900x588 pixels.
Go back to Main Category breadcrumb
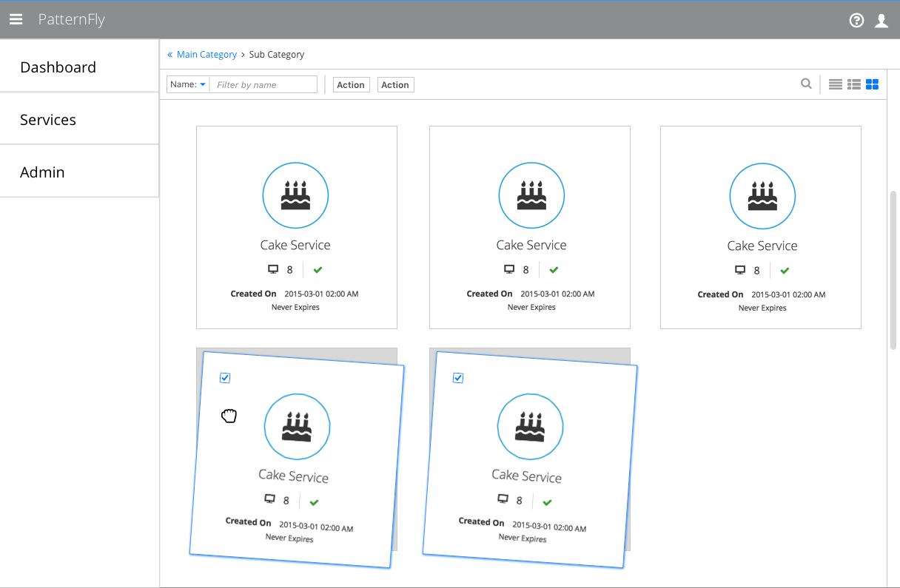pyautogui.click(x=206, y=55)
